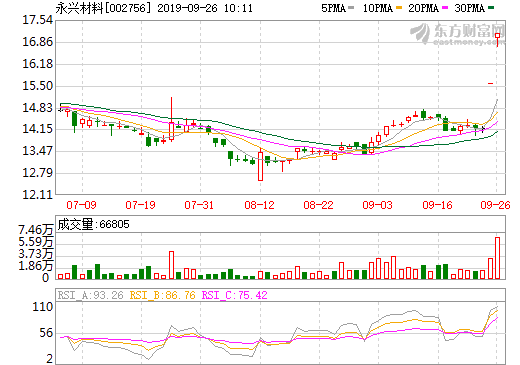Click the latest red candlestick near 16.86
Screen dimensions: 520x365
click(x=497, y=39)
